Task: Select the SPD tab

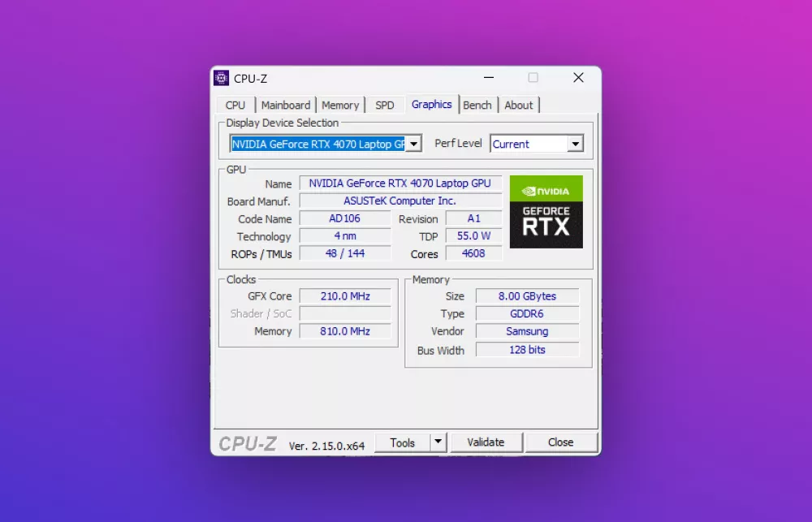Action: 385,105
